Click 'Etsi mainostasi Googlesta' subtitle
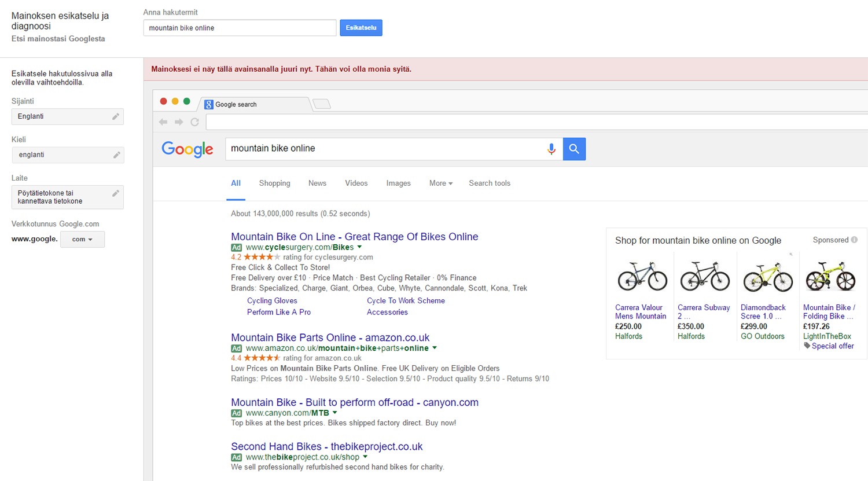The height and width of the screenshot is (481, 868). pos(58,39)
